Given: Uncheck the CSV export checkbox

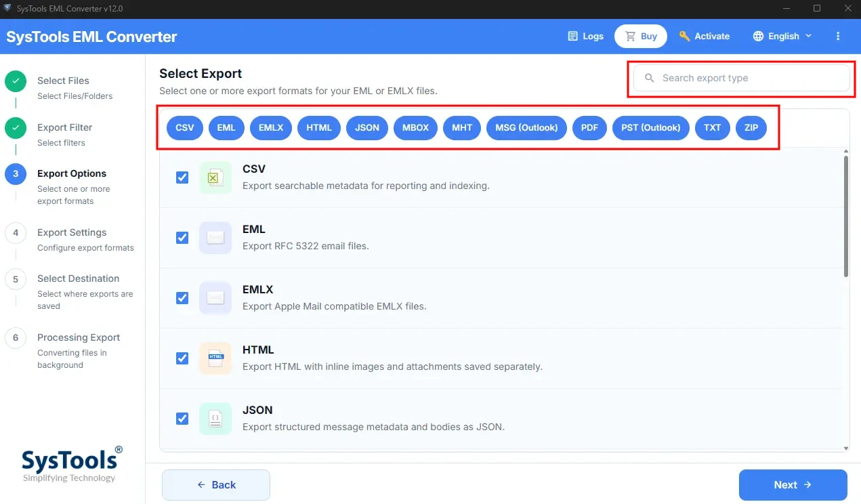Looking at the screenshot, I should [182, 177].
